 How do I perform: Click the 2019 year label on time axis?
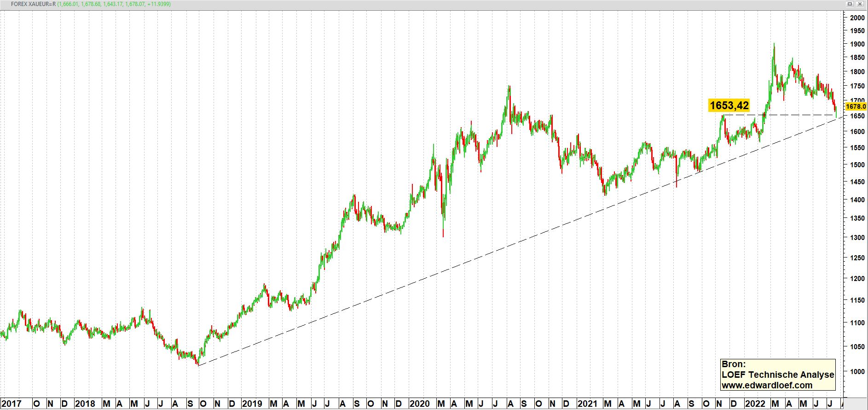pyautogui.click(x=252, y=404)
